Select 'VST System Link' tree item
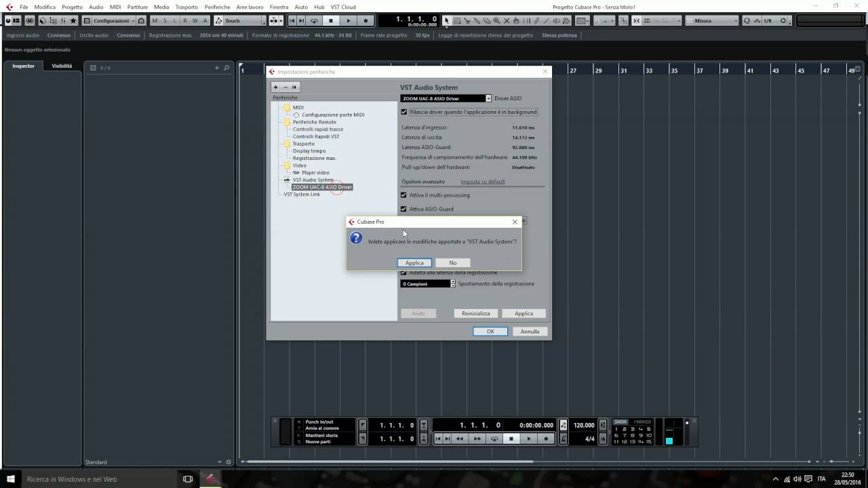The width and height of the screenshot is (868, 488). (x=302, y=195)
